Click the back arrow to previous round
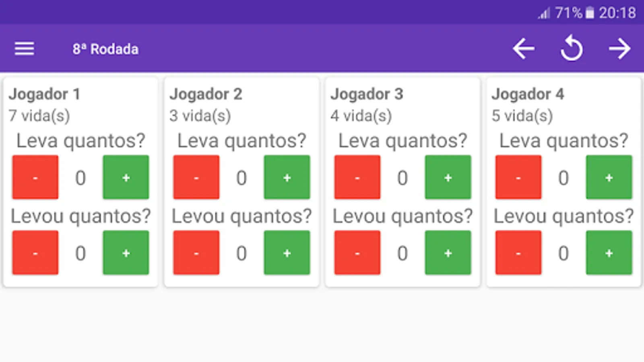The image size is (644, 362). (x=524, y=48)
